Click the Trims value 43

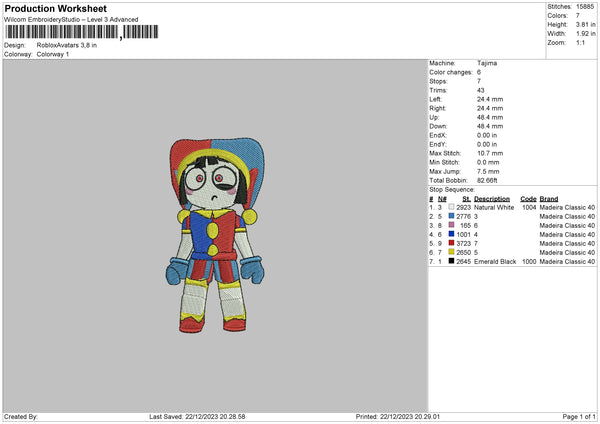coord(481,90)
